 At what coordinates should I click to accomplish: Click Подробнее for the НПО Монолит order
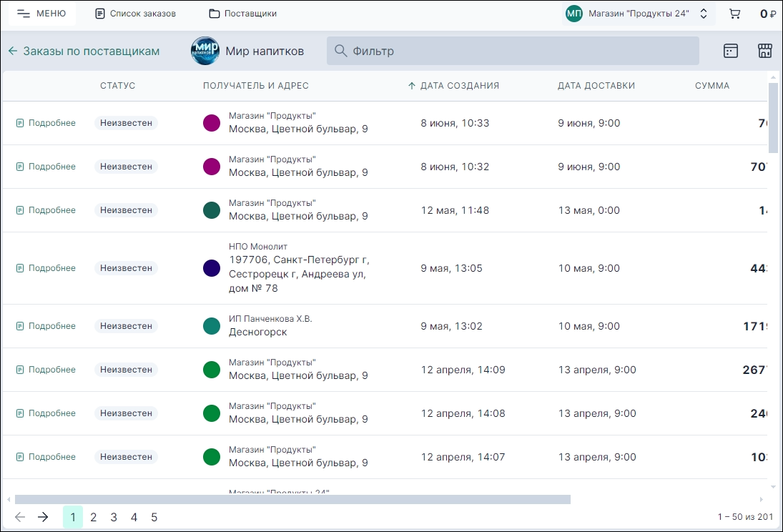coord(46,268)
